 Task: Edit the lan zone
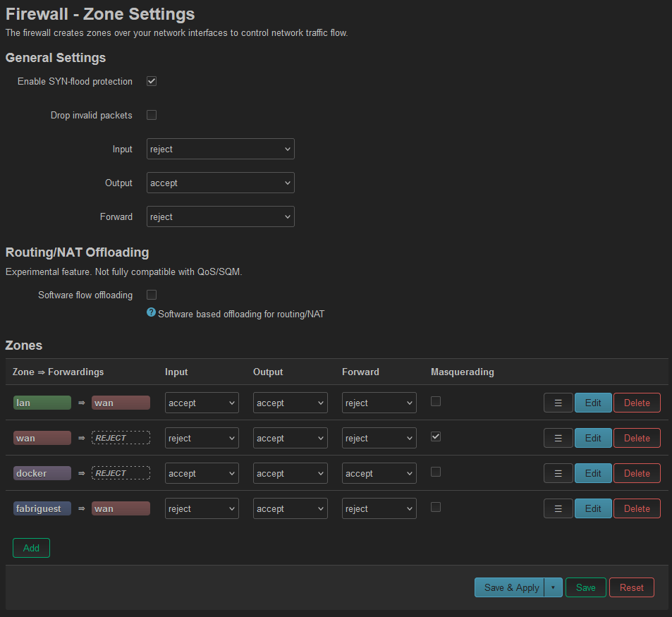click(x=593, y=403)
